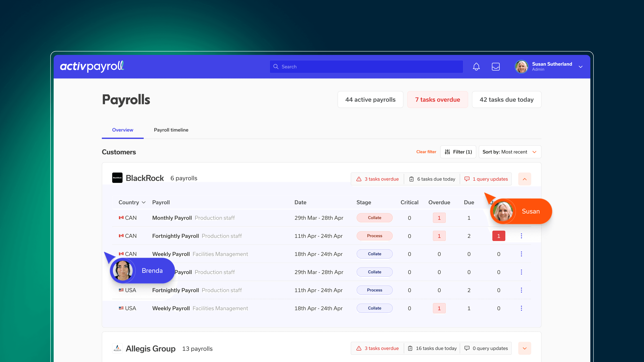Screen dimensions: 644x362
Task: Expand the Allegis Group payrolls section
Action: (524, 348)
